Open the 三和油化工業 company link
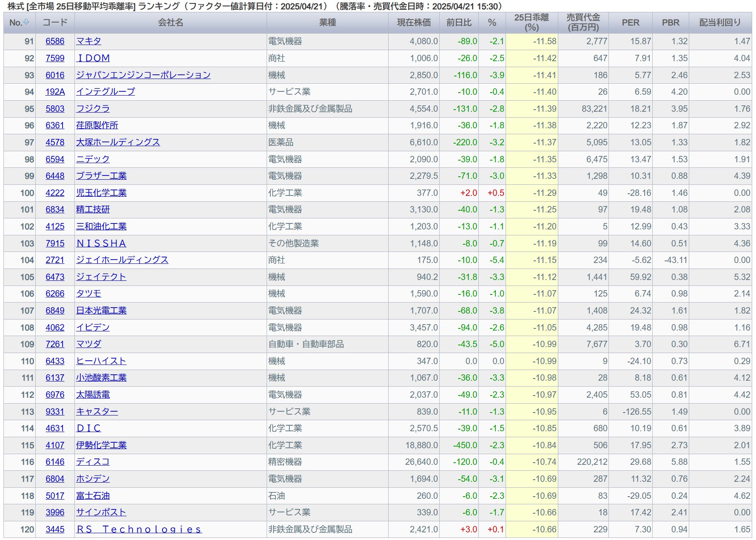The height and width of the screenshot is (540, 756). tap(101, 226)
